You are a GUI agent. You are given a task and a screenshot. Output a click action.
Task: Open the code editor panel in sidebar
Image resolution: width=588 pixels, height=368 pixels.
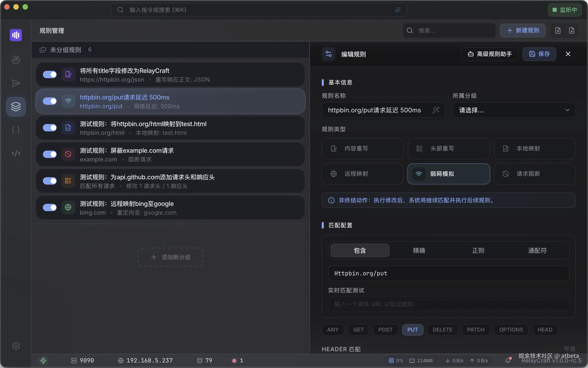tap(16, 153)
